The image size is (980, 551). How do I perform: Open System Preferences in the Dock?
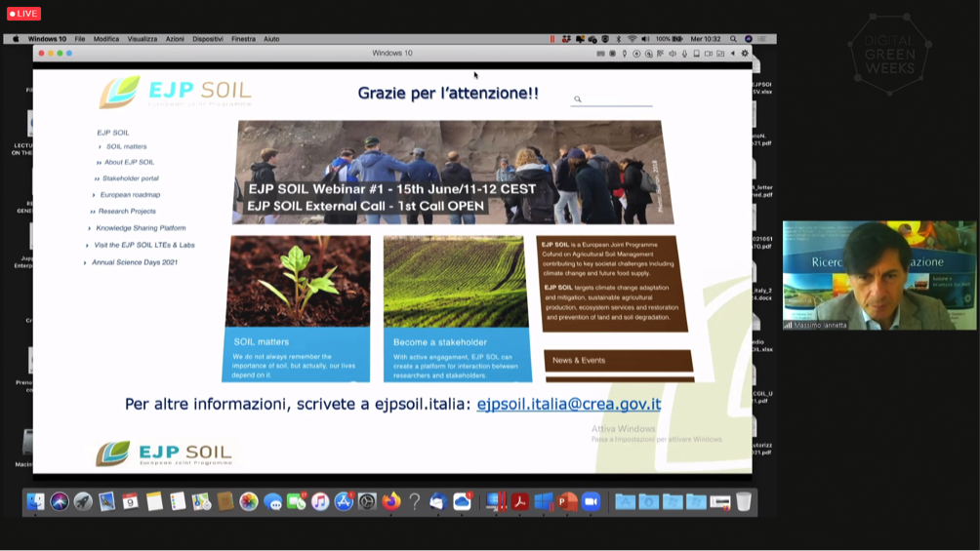click(x=367, y=501)
